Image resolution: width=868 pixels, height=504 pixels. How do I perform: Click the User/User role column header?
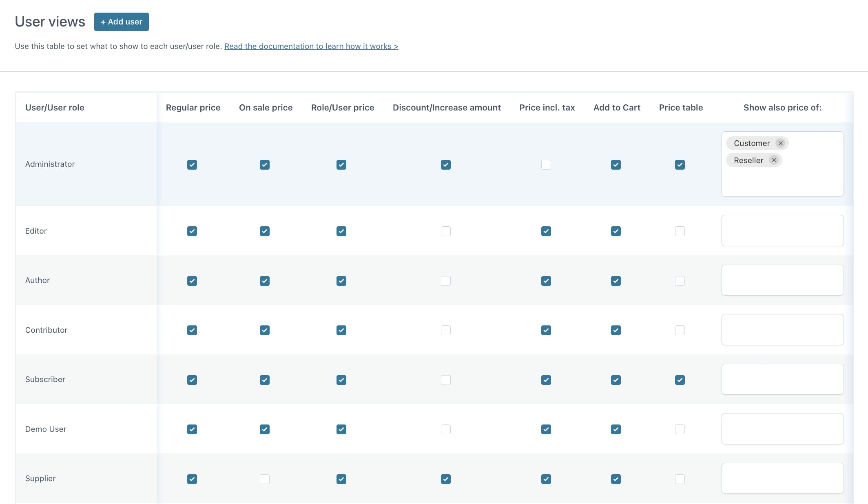(55, 108)
